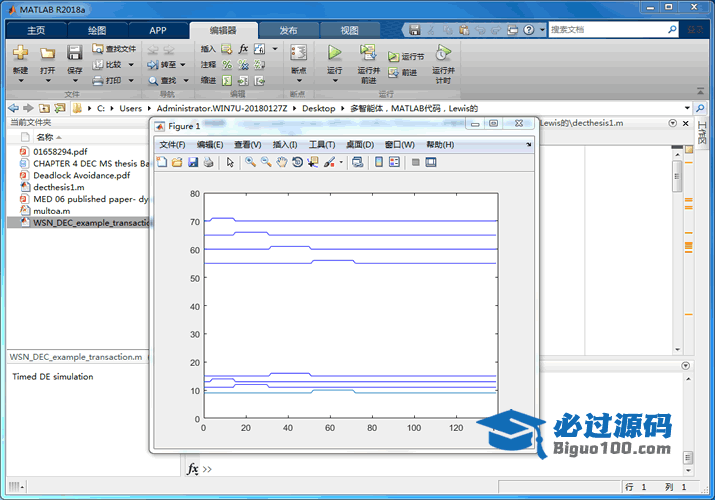The height and width of the screenshot is (500, 715).
Task: Click the insert function fx icon in ribbon
Action: pos(243,49)
